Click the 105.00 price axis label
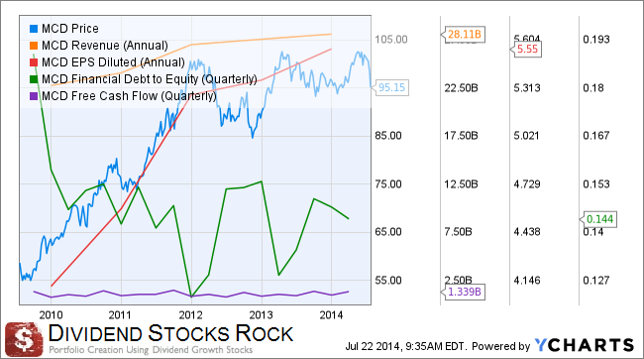Image resolution: width=644 pixels, height=359 pixels. click(391, 40)
